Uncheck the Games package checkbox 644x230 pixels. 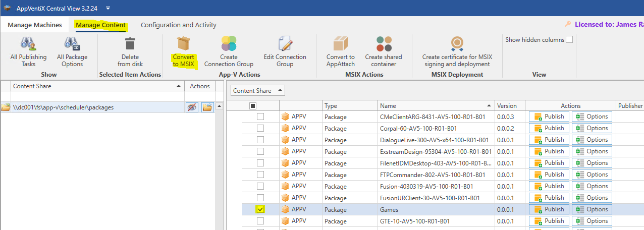click(260, 209)
